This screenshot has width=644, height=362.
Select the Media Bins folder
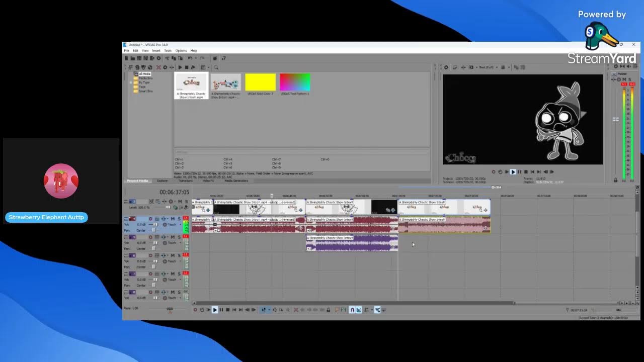pyautogui.click(x=143, y=78)
